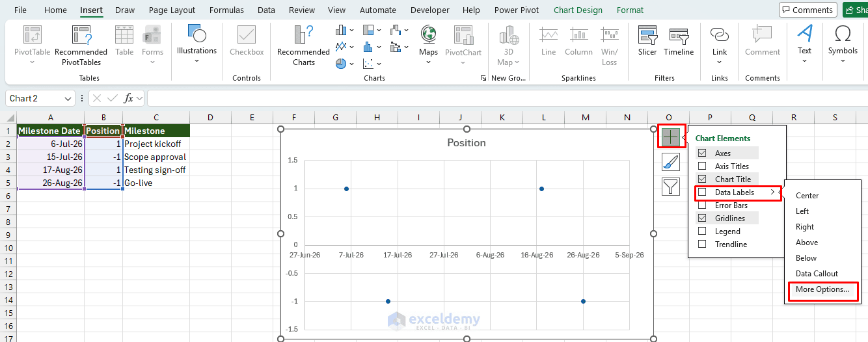Open the Hierarchy chart dropdown arrow

point(379,30)
